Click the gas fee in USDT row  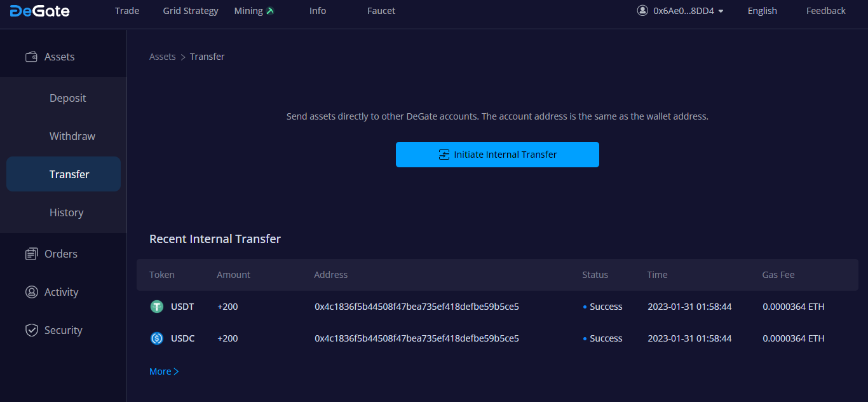pos(794,307)
